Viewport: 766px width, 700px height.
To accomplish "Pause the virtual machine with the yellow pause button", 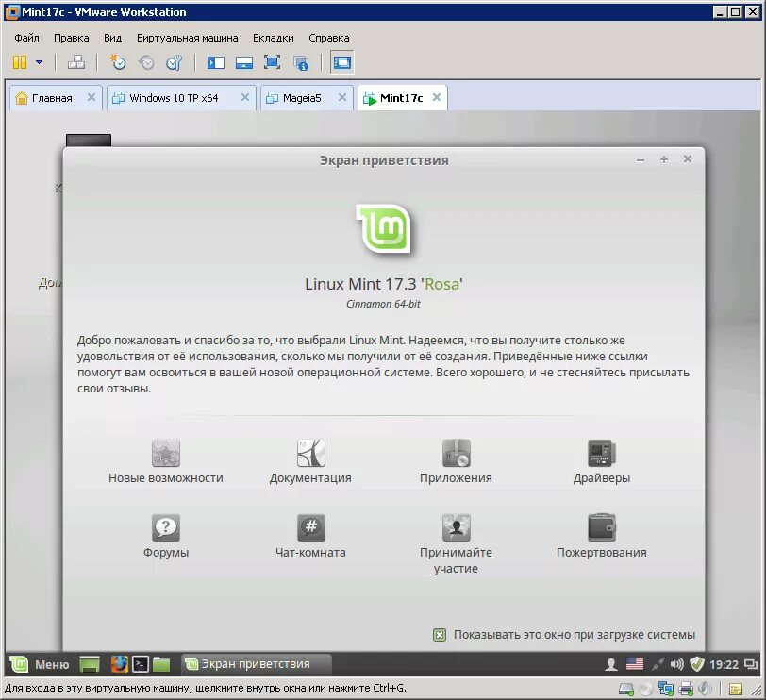I will pyautogui.click(x=20, y=62).
